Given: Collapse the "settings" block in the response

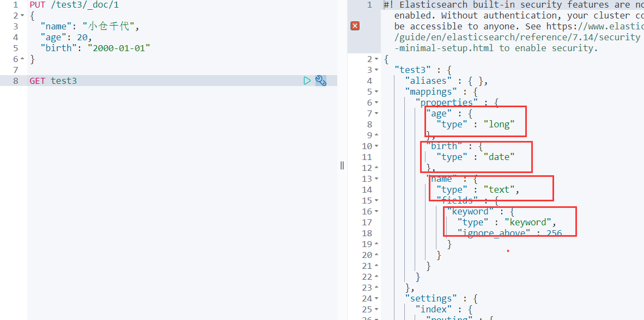Looking at the screenshot, I should [x=376, y=298].
